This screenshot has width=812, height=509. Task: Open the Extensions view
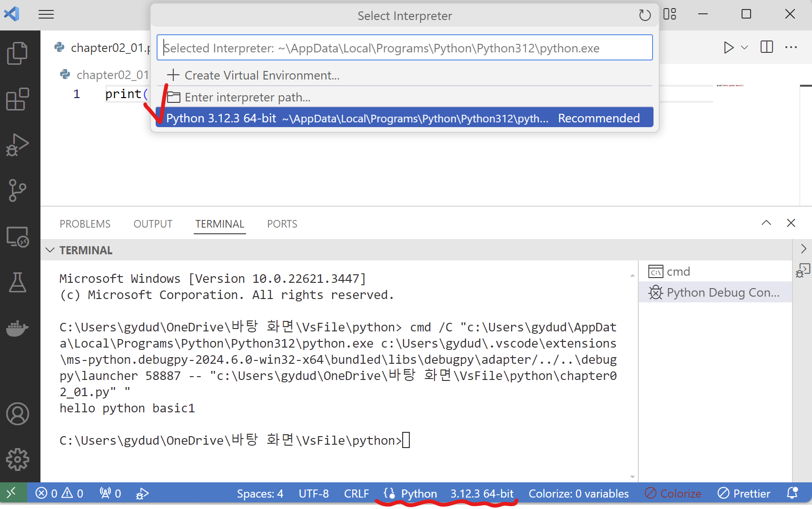tap(18, 99)
